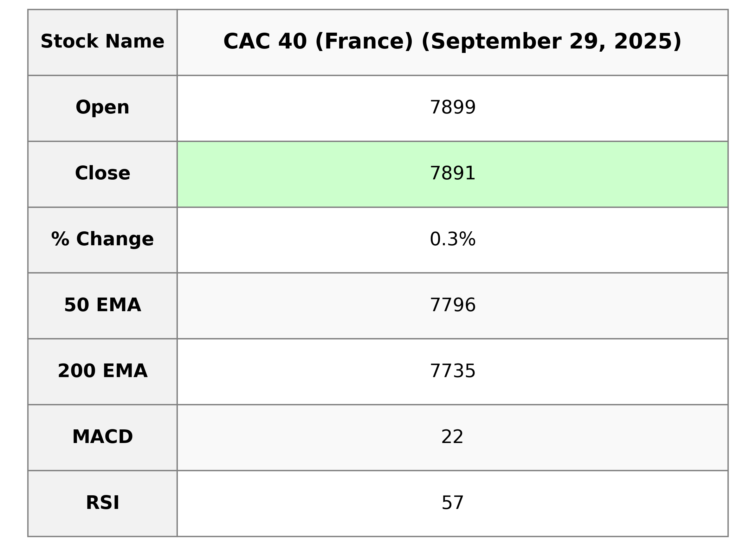
Task: Click the word Name in Stock Name header
Action: (134, 42)
